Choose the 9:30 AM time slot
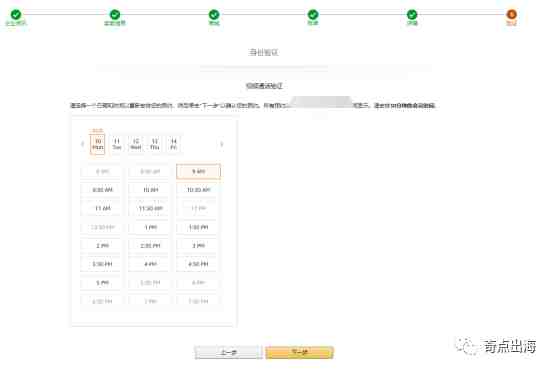 (x=103, y=190)
